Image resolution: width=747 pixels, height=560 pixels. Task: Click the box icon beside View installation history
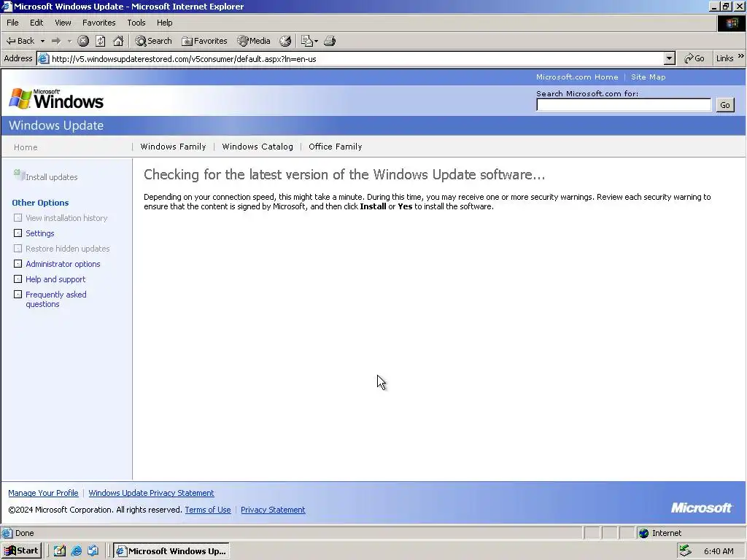point(18,217)
